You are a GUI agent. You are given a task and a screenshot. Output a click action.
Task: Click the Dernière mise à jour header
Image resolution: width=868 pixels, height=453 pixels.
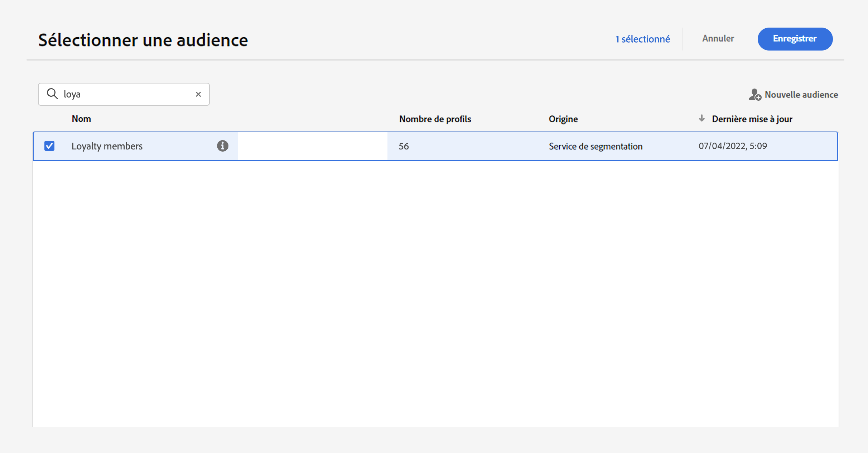[752, 119]
